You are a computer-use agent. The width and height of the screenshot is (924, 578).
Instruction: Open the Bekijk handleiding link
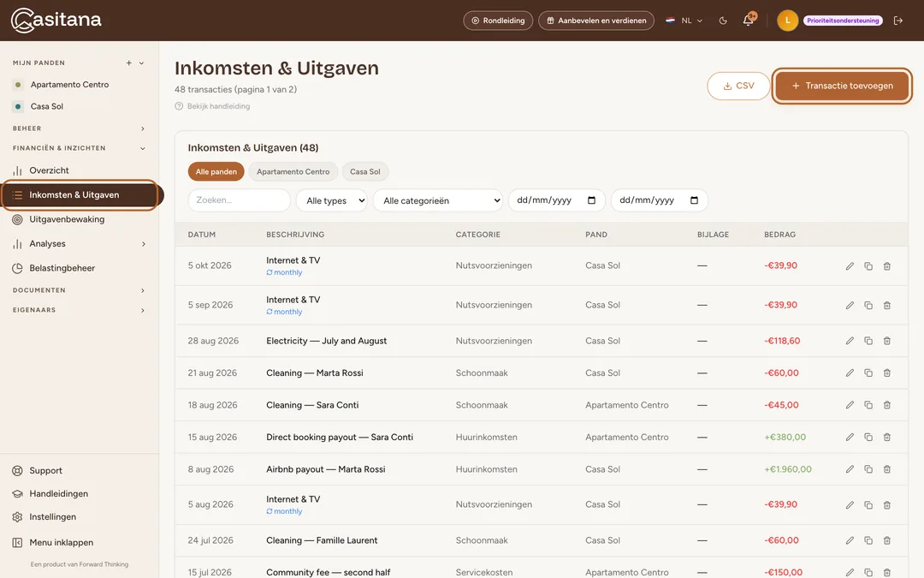212,107
